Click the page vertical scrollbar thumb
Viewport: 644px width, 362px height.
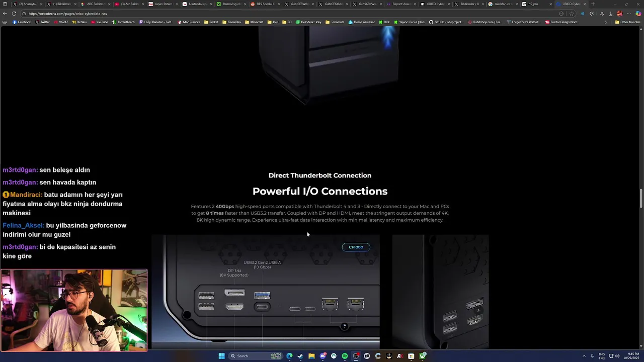coord(641,198)
